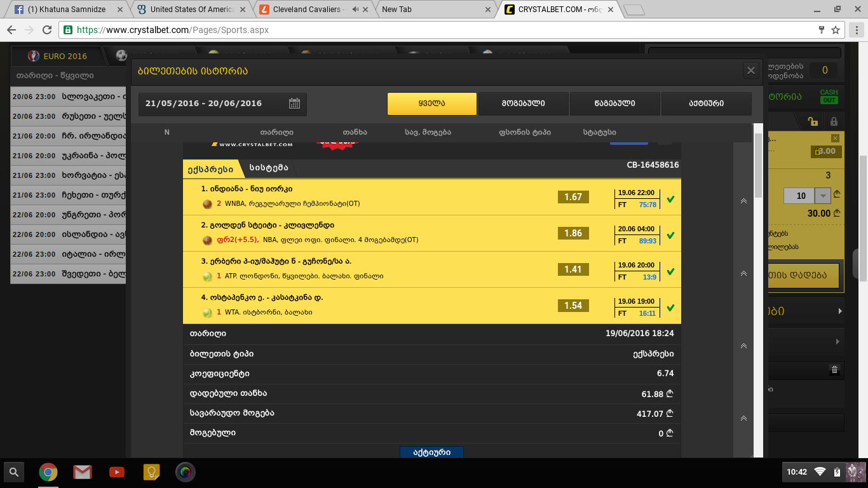Image resolution: width=868 pixels, height=488 pixels.
Task: Open Google Keep lightbulb icon on the shelf
Action: click(151, 472)
